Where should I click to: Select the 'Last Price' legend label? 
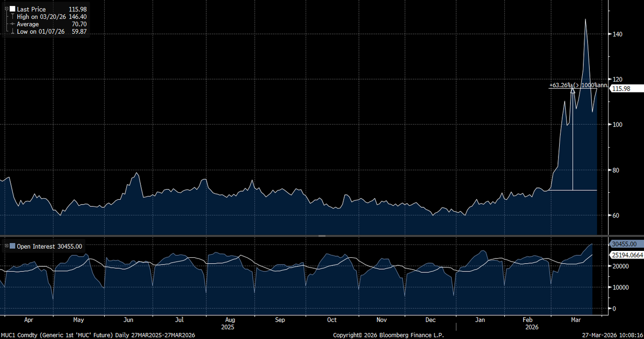[x=31, y=9]
